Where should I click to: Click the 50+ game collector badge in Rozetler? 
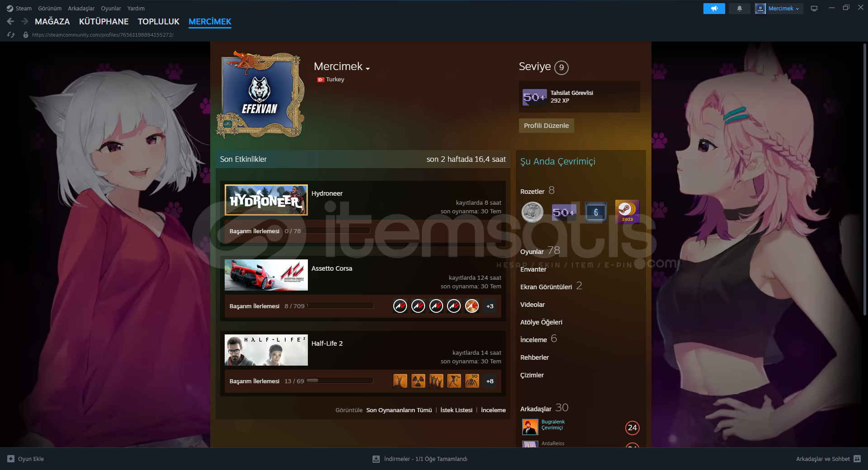[564, 212]
